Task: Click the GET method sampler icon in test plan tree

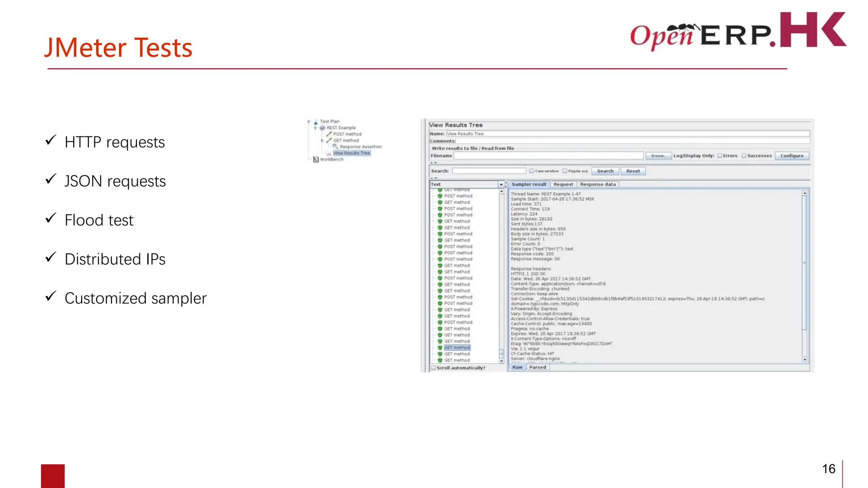Action: [x=329, y=140]
